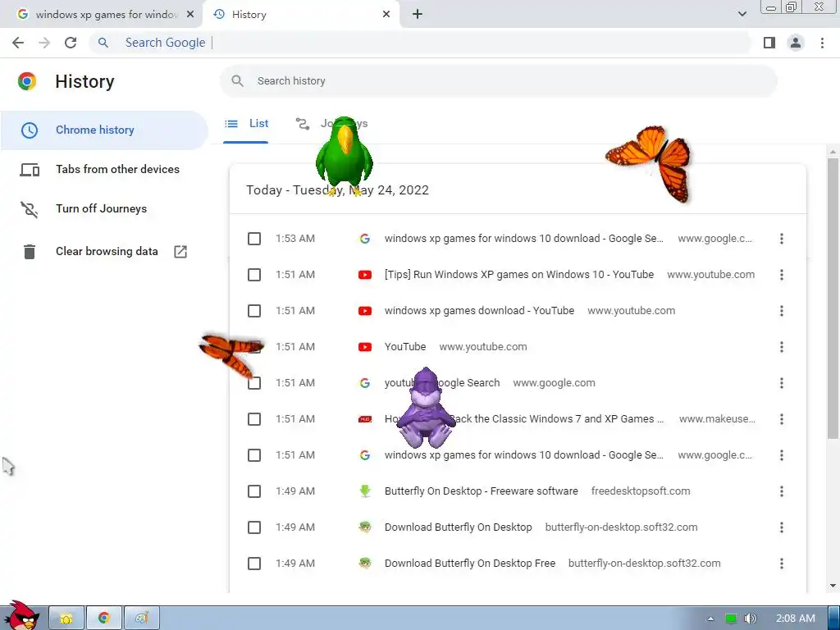This screenshot has height=630, width=840.
Task: Check the How to Bring Back Classic Windows entry
Action: click(254, 419)
